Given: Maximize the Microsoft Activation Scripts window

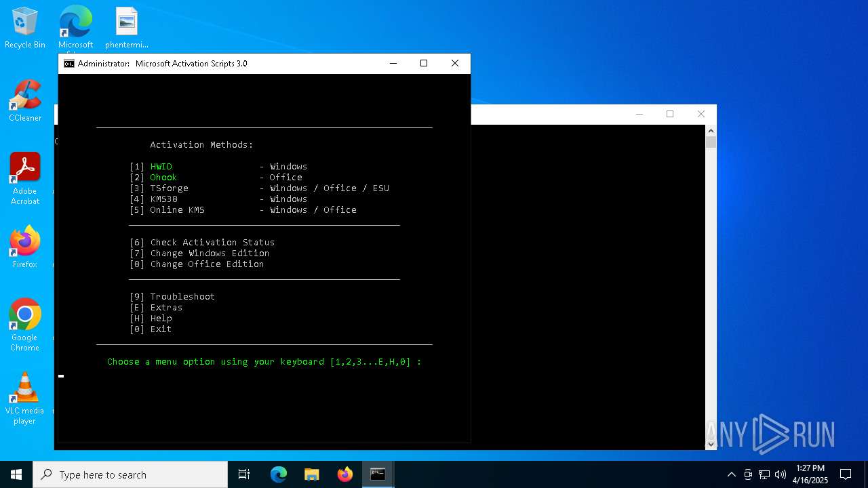Looking at the screenshot, I should [424, 64].
